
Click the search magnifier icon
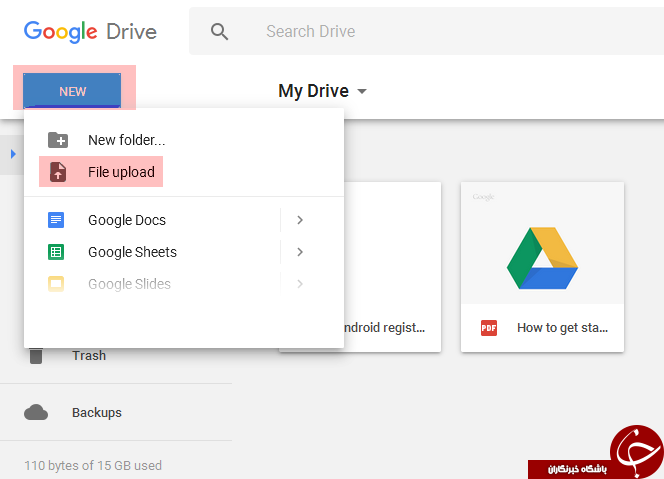pyautogui.click(x=219, y=32)
